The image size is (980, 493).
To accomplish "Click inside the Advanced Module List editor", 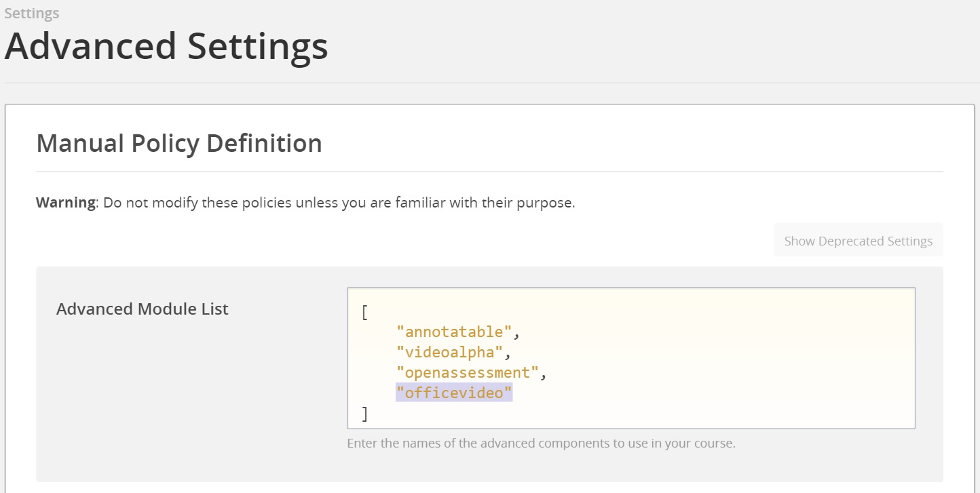I will pyautogui.click(x=631, y=358).
